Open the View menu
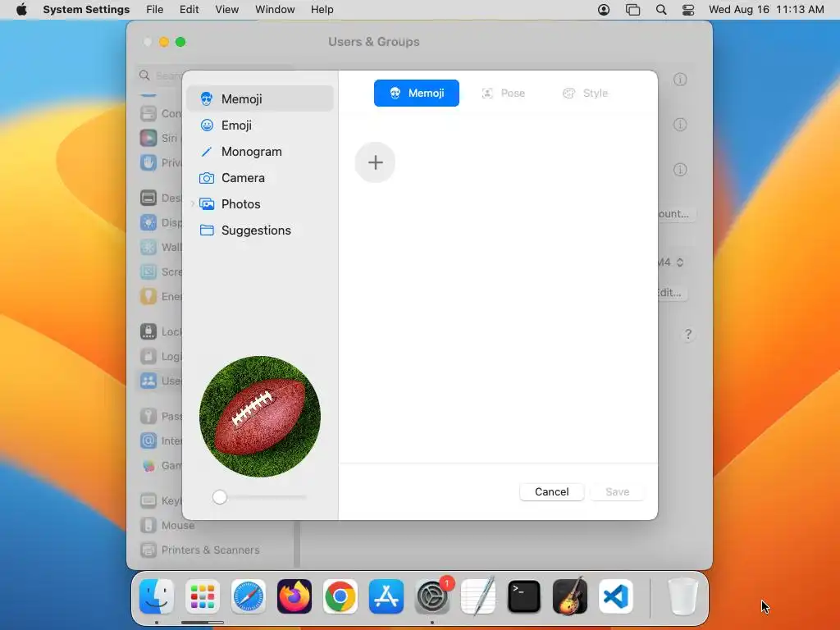Image resolution: width=840 pixels, height=630 pixels. click(226, 9)
